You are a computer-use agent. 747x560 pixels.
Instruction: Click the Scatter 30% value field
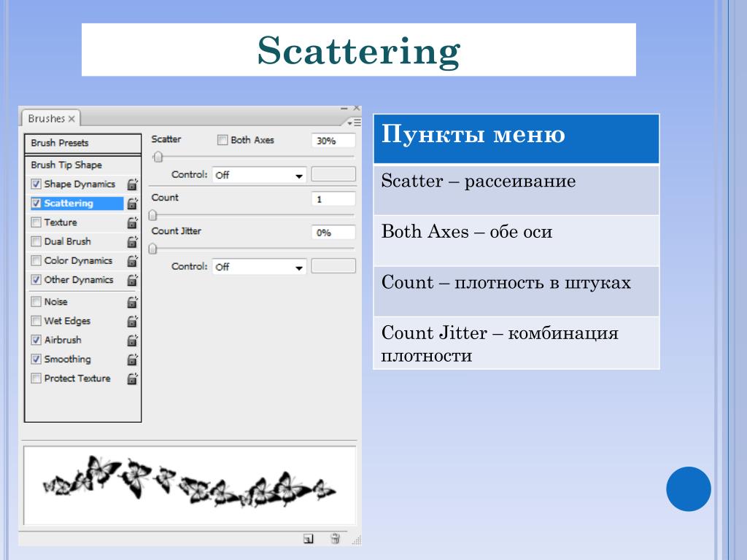point(333,141)
